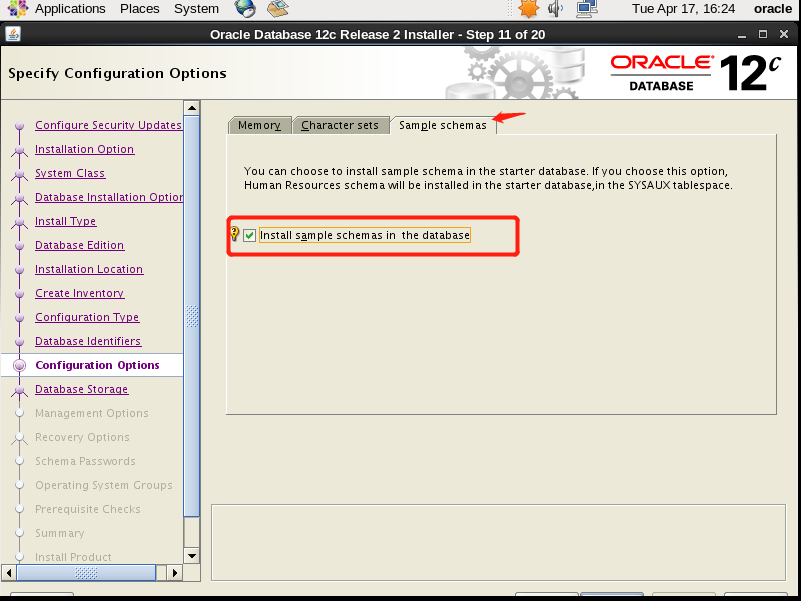Open the System menu
The image size is (801, 601).
point(196,9)
